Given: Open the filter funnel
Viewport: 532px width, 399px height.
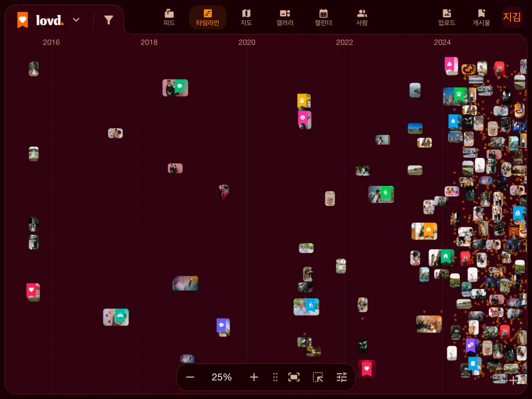Looking at the screenshot, I should point(109,20).
